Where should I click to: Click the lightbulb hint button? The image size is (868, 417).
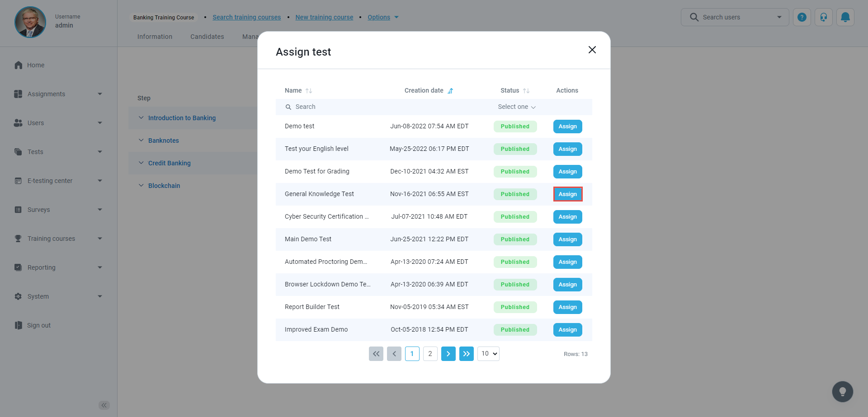tap(842, 392)
